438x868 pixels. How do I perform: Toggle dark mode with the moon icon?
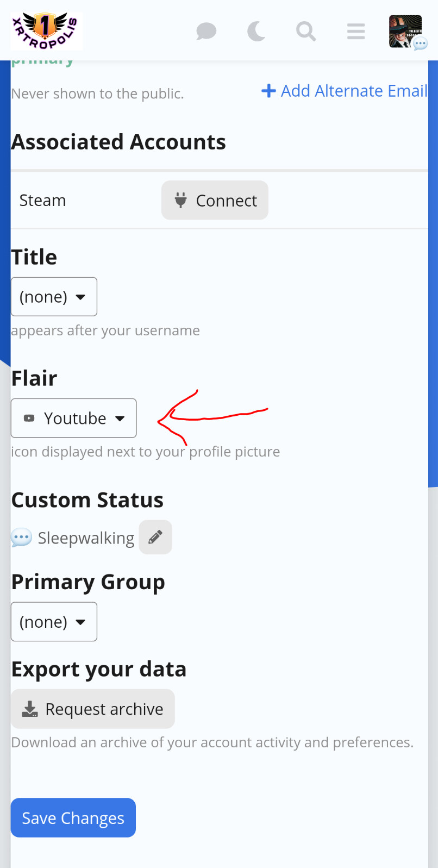click(256, 32)
